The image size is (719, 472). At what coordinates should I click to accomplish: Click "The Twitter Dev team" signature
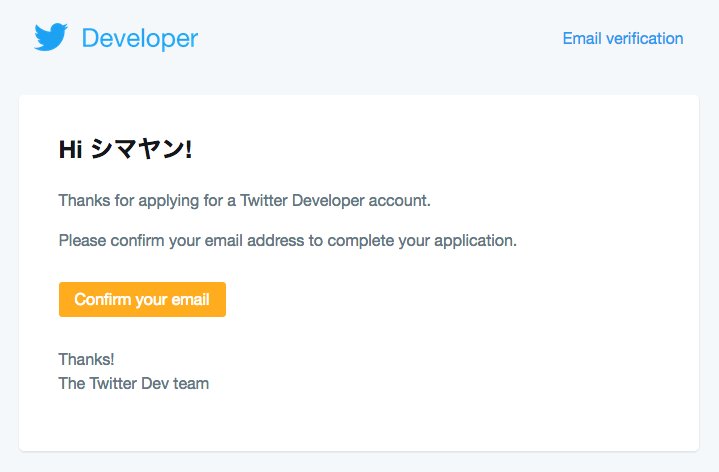(133, 383)
